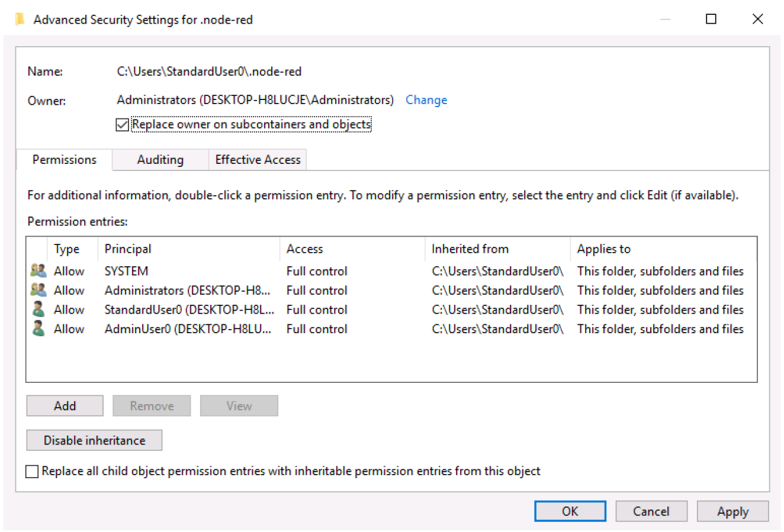Click the group icon beside Administrators entry
Image resolution: width=784 pixels, height=532 pixels.
38,290
